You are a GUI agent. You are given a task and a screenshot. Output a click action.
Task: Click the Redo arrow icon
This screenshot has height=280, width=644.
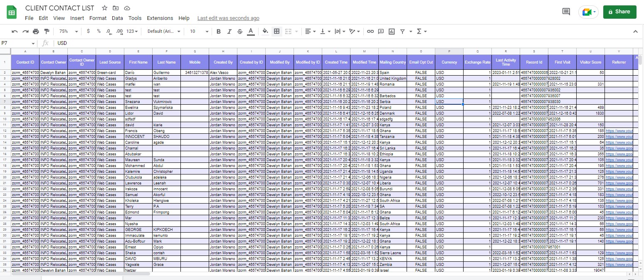click(25, 32)
